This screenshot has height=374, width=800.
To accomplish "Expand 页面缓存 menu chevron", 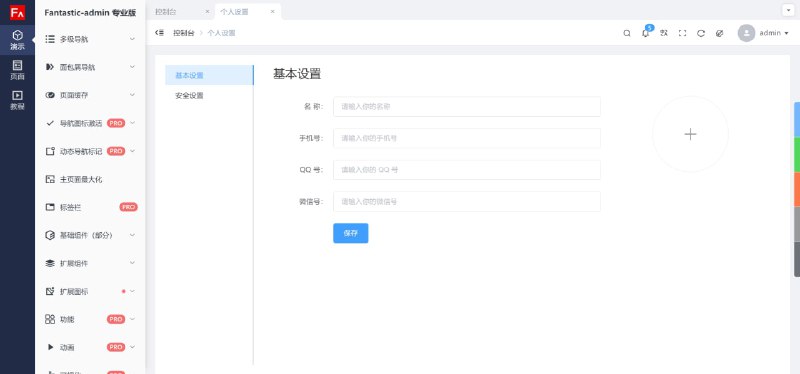I will pyautogui.click(x=132, y=95).
